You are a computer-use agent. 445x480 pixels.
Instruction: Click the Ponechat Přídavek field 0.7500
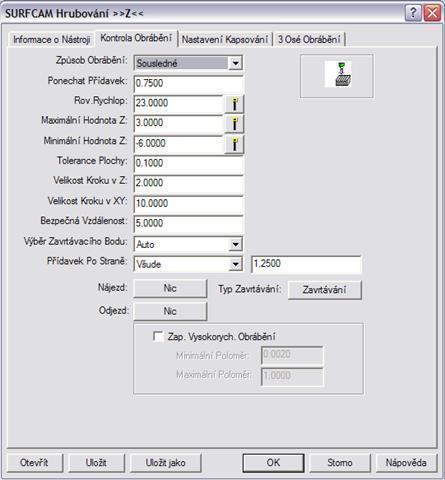[x=189, y=83]
